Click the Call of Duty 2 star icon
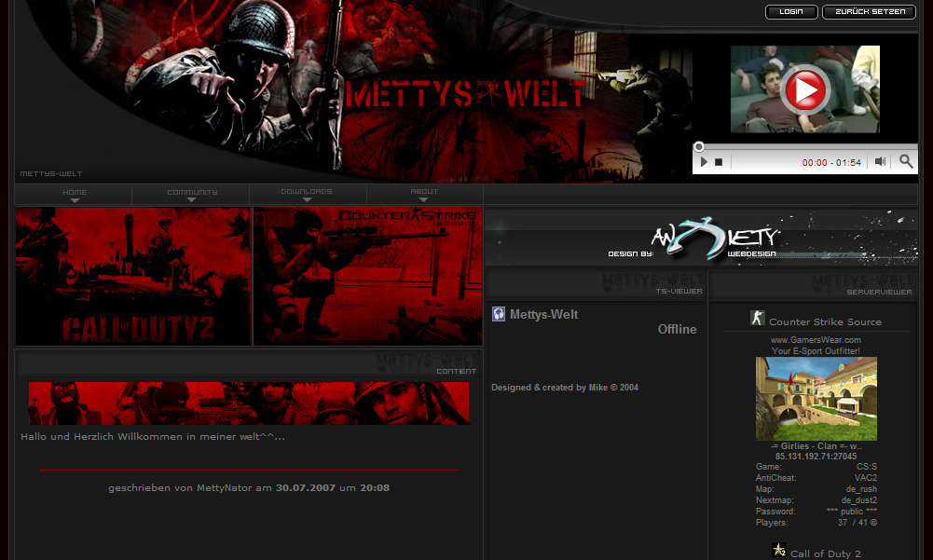The image size is (933, 560). 779,550
